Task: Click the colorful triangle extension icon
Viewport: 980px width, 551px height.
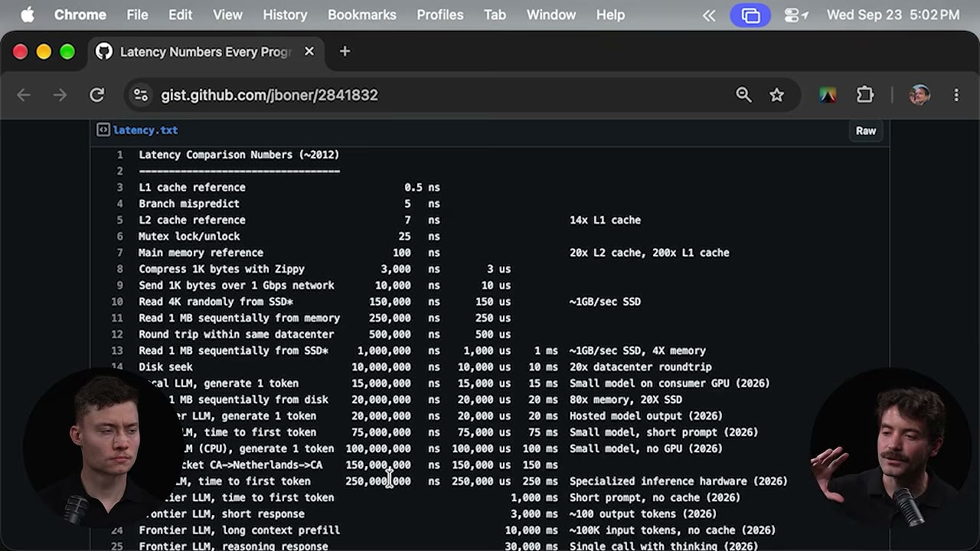Action: click(x=828, y=95)
